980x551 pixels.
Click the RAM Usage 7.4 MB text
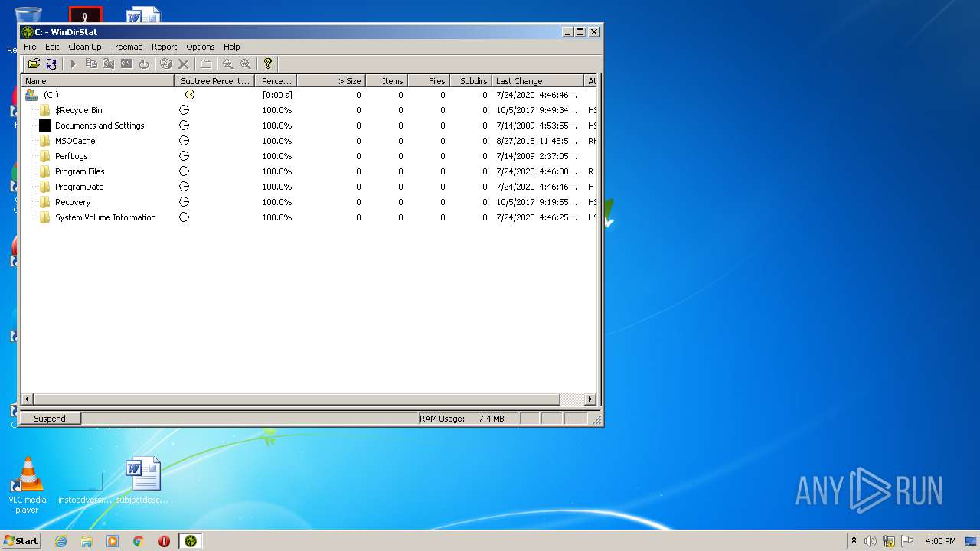click(x=462, y=419)
